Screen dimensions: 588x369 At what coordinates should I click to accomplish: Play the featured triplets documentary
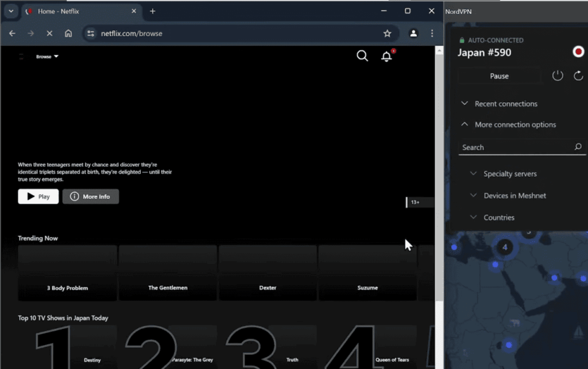pos(37,196)
